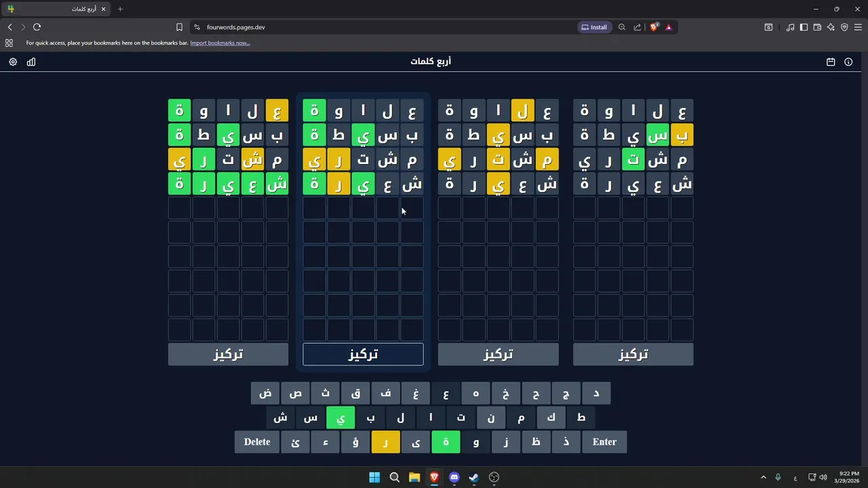
Task: Tap the ض key
Action: click(265, 393)
